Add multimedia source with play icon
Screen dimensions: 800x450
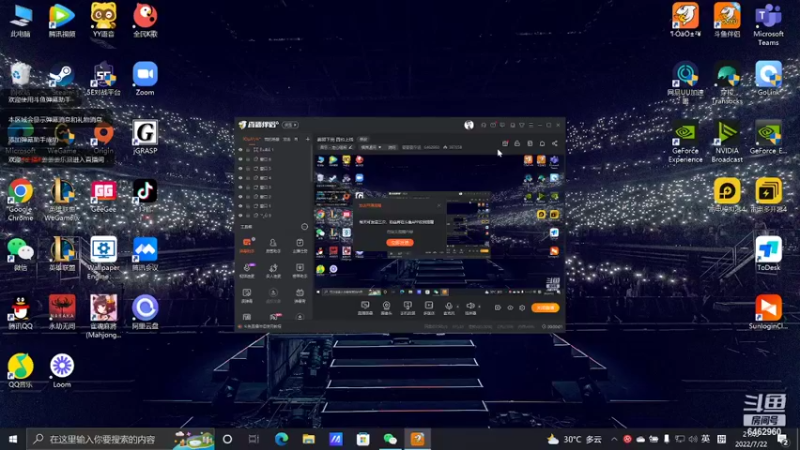coord(429,308)
